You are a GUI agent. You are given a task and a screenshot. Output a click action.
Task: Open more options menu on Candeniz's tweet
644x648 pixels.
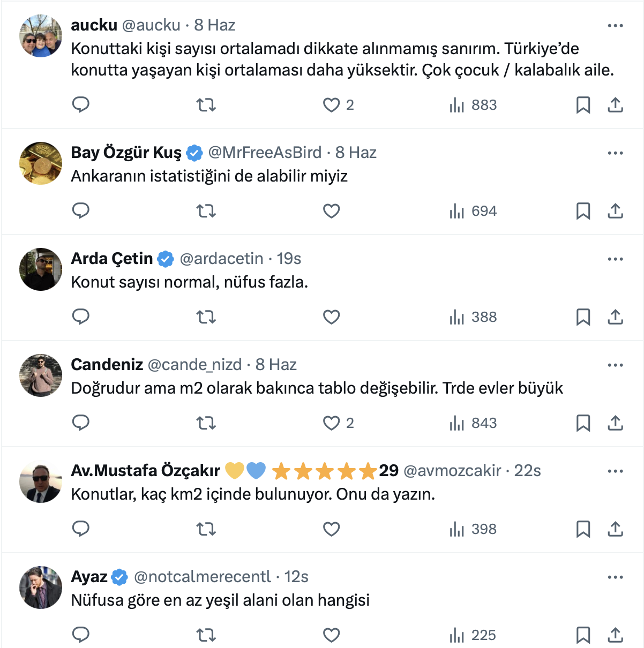tap(615, 365)
